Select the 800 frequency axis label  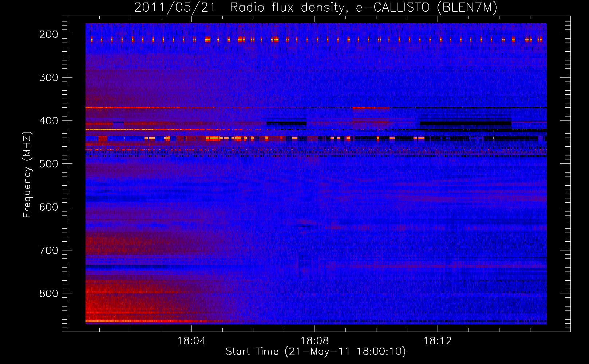tap(49, 293)
